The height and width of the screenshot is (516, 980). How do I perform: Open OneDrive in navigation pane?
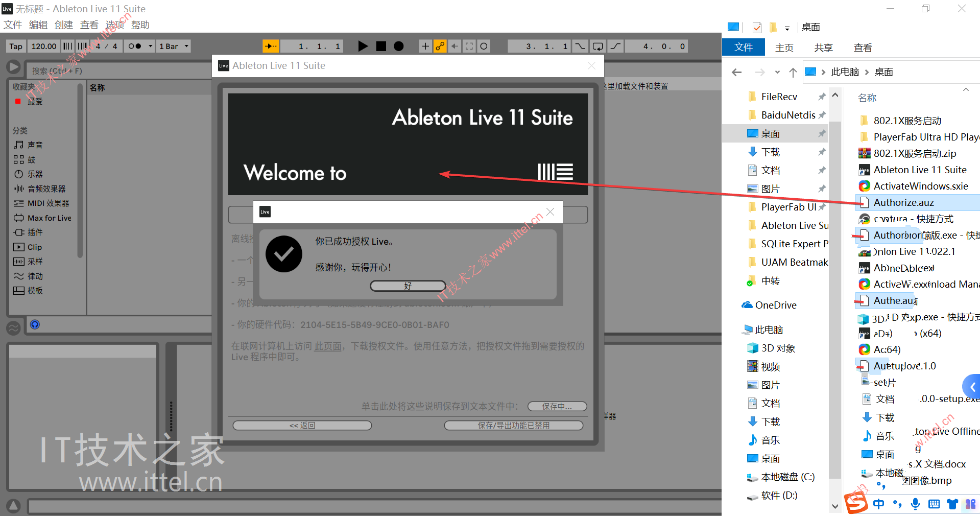coord(769,305)
